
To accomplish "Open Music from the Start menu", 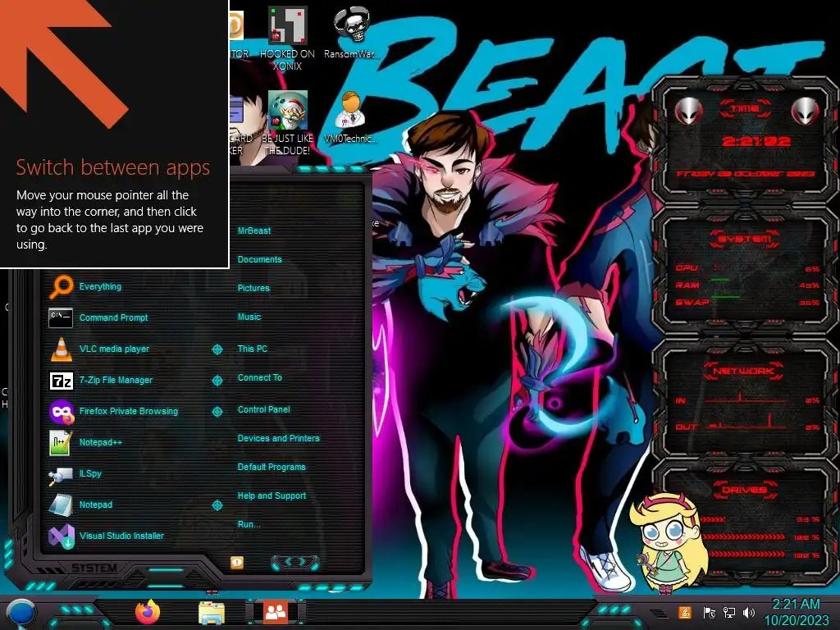I will click(x=249, y=317).
